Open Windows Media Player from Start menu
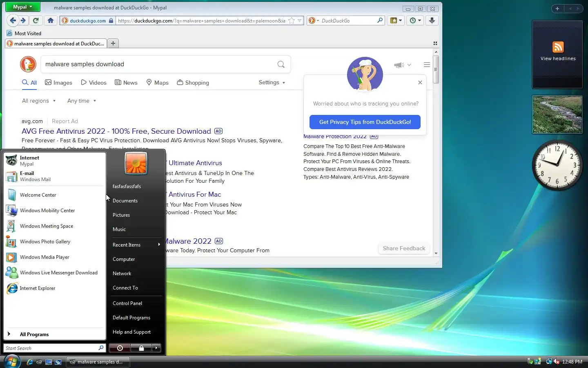 coord(55,257)
